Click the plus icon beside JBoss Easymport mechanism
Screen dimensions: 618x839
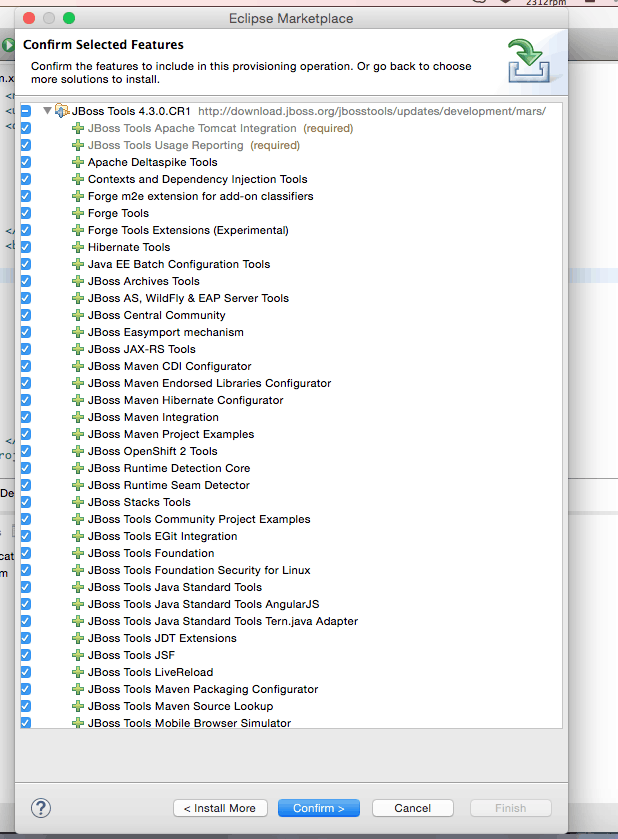(x=78, y=332)
